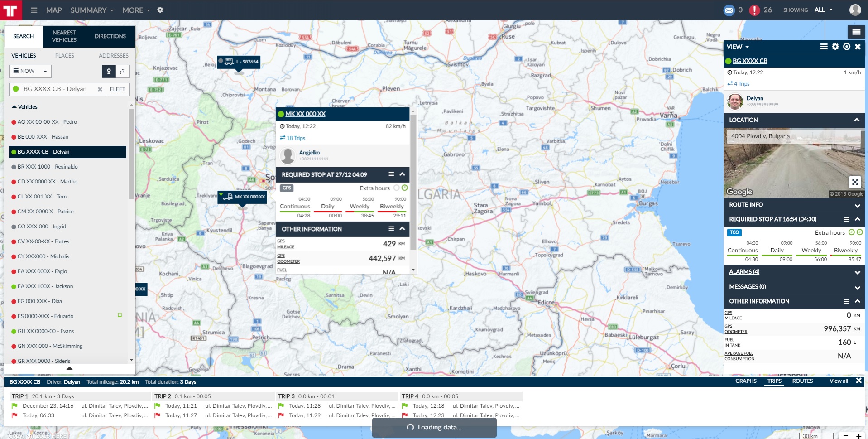Open the map layers hamburger button
Viewport: 868px width, 439px height.
click(856, 32)
